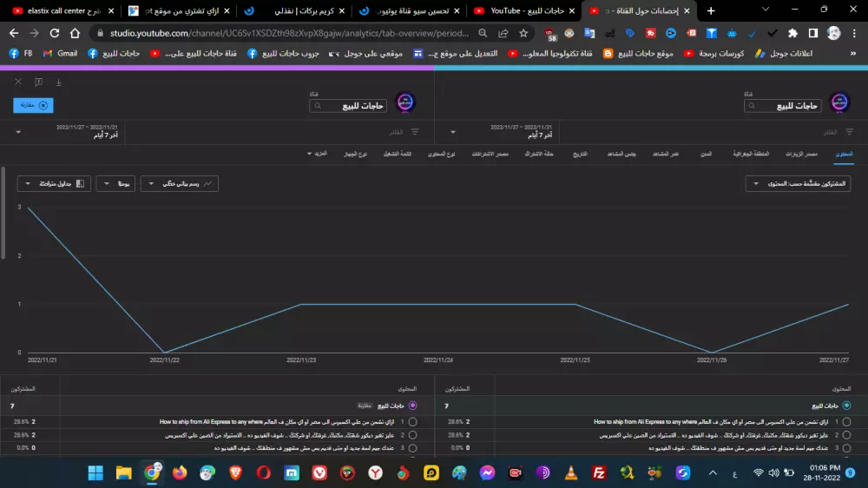Screen dimensions: 868x488
Task: Switch to the 'التاريخ' date tab
Action: click(580, 154)
